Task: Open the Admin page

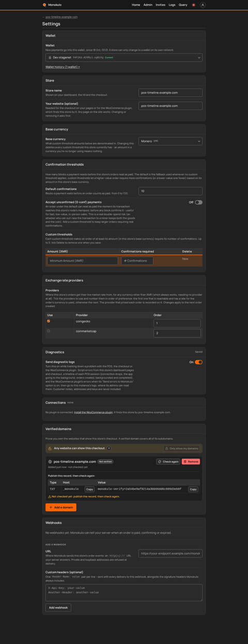Action: coord(148,5)
